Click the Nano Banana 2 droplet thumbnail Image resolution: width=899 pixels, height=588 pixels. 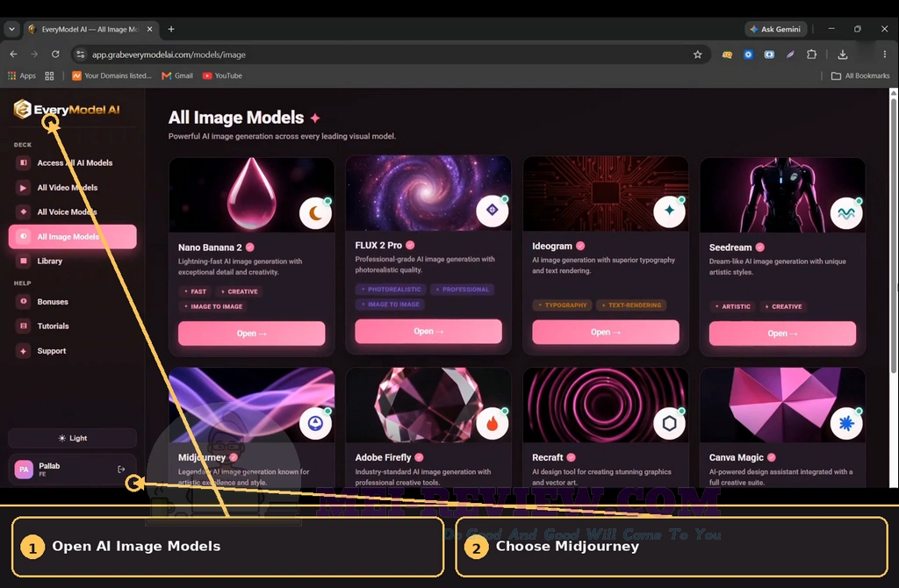pos(252,195)
